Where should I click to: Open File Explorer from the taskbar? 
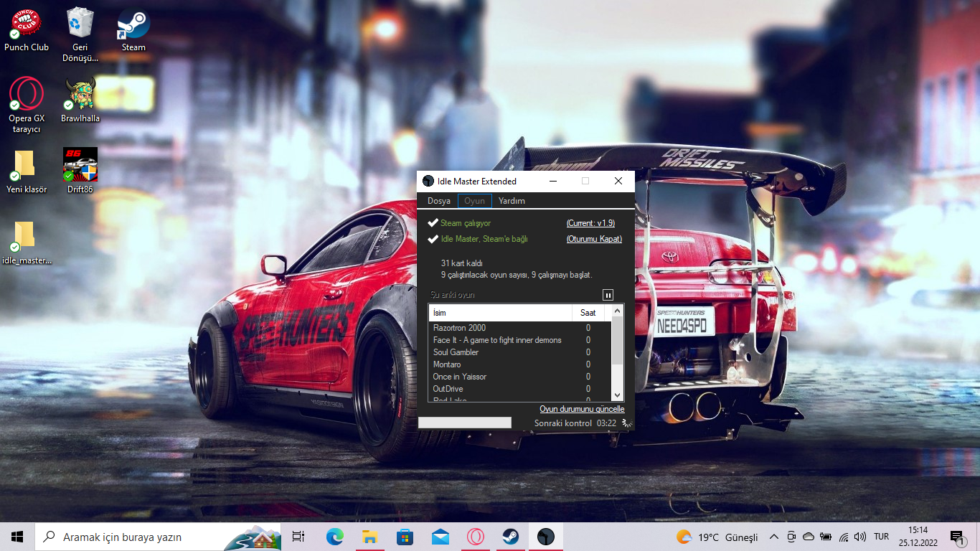coord(370,537)
